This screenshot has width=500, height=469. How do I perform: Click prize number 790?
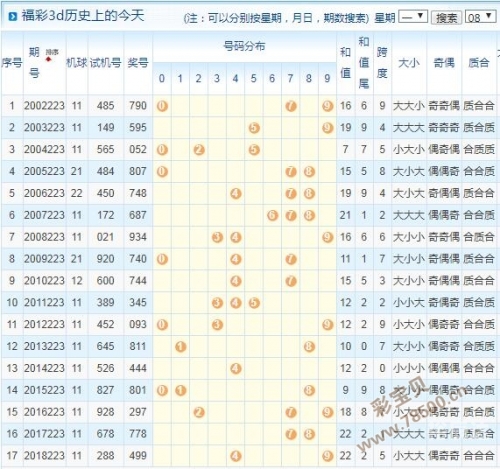coord(138,106)
